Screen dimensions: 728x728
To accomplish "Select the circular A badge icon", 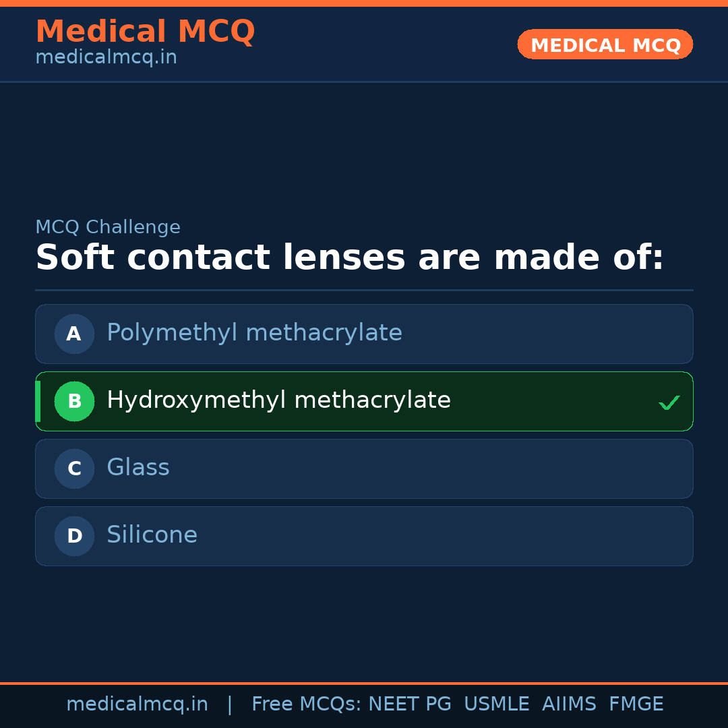I will tap(74, 334).
